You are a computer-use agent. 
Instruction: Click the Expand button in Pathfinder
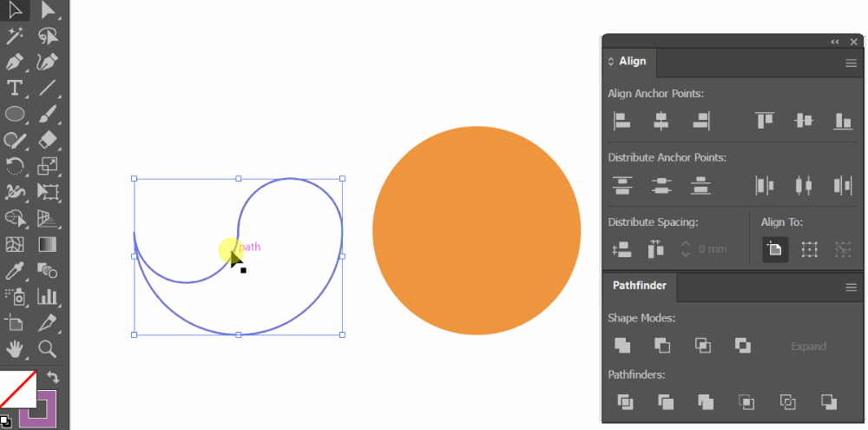pyautogui.click(x=808, y=347)
